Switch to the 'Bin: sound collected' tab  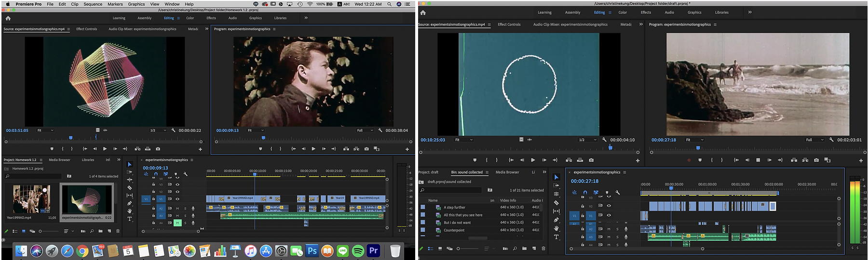[x=467, y=172]
